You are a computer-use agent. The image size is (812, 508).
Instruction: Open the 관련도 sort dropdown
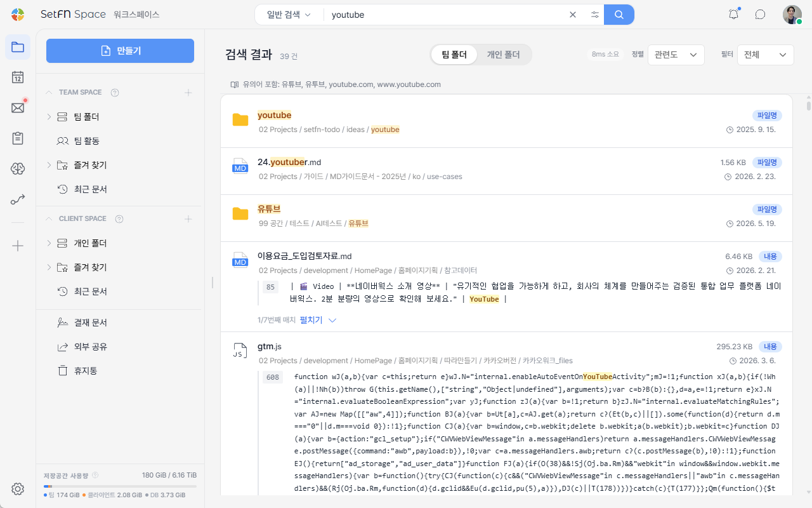[676, 55]
